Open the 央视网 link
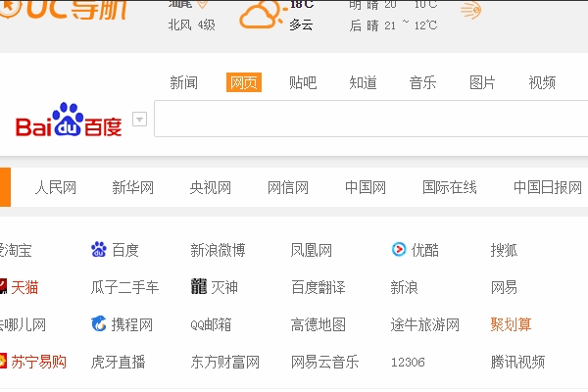Viewport: 588px width, 392px height. (x=211, y=187)
